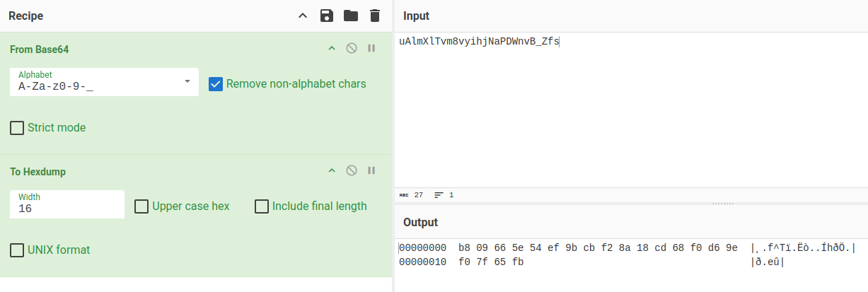The height and width of the screenshot is (292, 868).
Task: Collapse all recipe operations with chevron
Action: coord(303,16)
